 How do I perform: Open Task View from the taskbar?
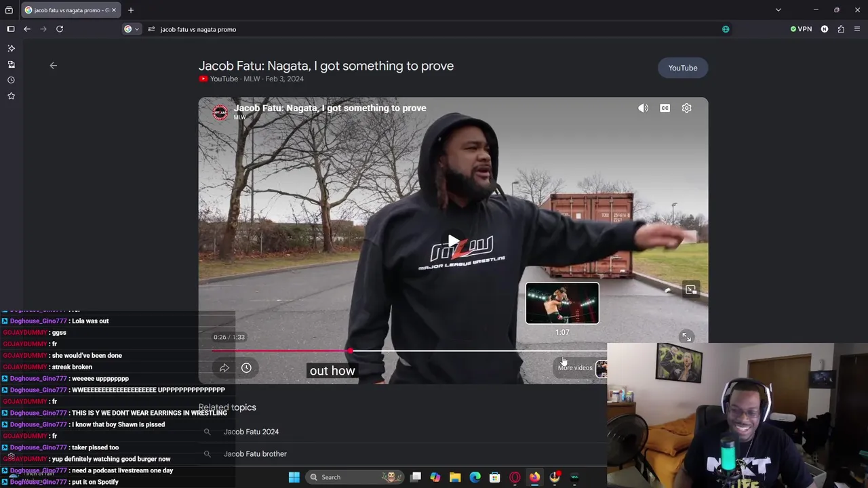coord(416,477)
